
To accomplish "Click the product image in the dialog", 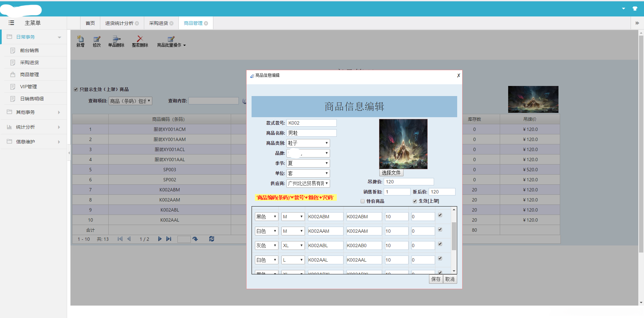I will pos(403,144).
